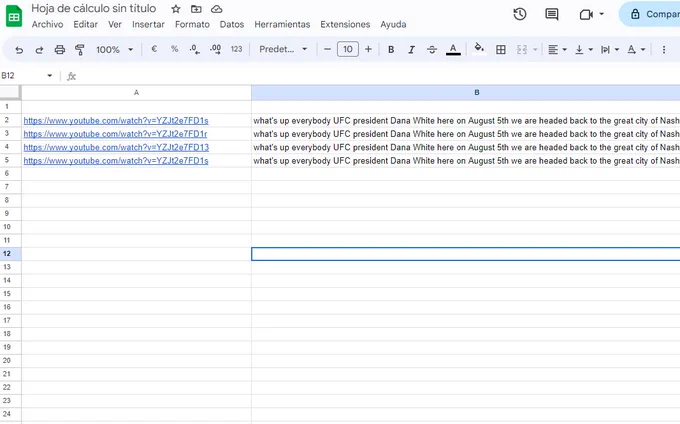Screen dimensions: 680x424
Task: Open the fill color picker
Action: (x=479, y=49)
